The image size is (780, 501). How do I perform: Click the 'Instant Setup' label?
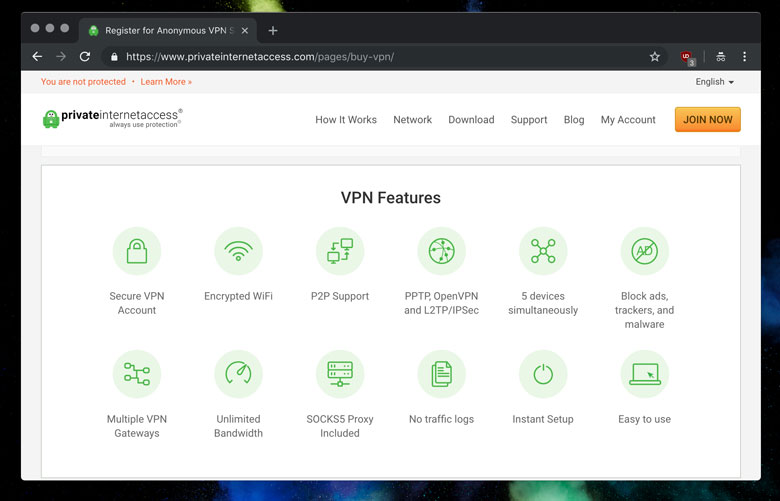click(x=543, y=419)
